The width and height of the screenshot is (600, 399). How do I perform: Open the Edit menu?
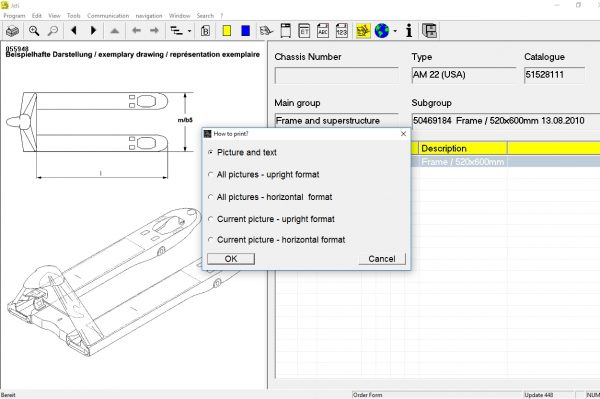pos(37,16)
